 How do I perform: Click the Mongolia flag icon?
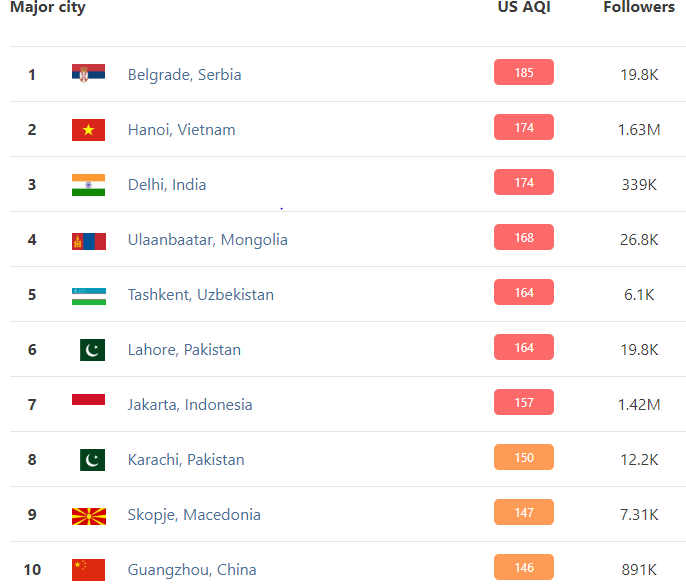pyautogui.click(x=89, y=241)
